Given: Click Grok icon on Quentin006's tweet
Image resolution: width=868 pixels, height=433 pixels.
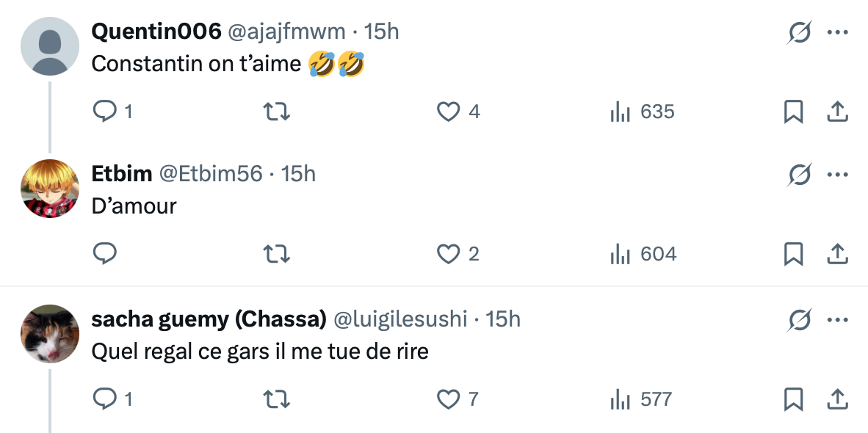Looking at the screenshot, I should pyautogui.click(x=799, y=32).
